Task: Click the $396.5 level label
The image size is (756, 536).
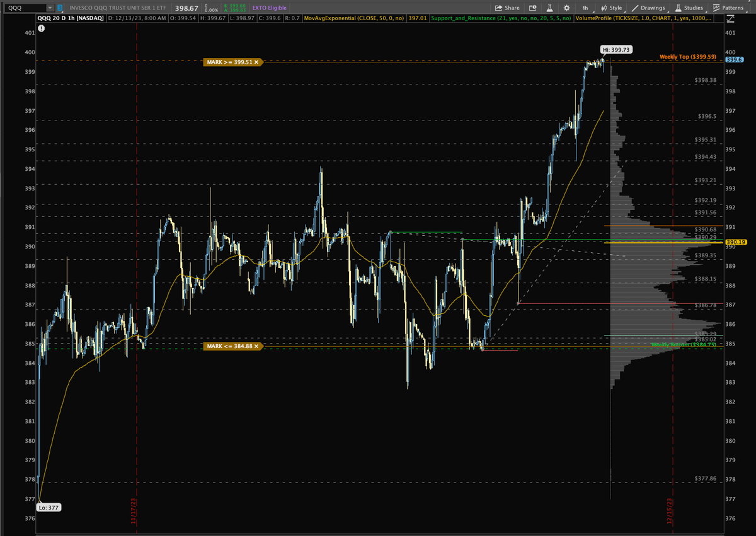Action: (x=707, y=117)
